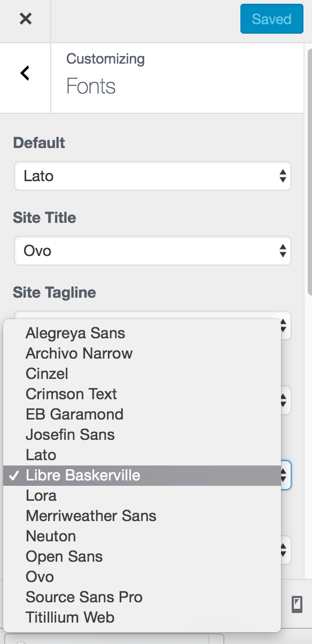This screenshot has width=312, height=644.
Task: Select Alegreya Sans from the list
Action: 142,333
